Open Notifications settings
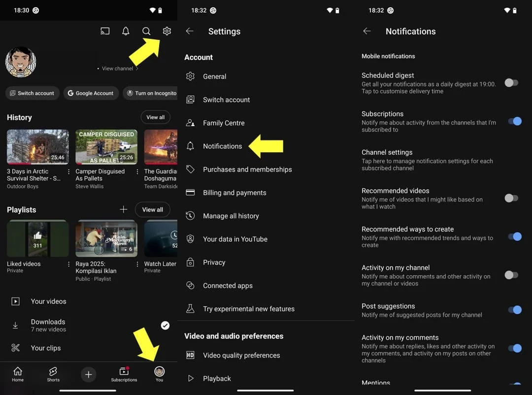Image resolution: width=532 pixels, height=395 pixels. [x=266, y=146]
